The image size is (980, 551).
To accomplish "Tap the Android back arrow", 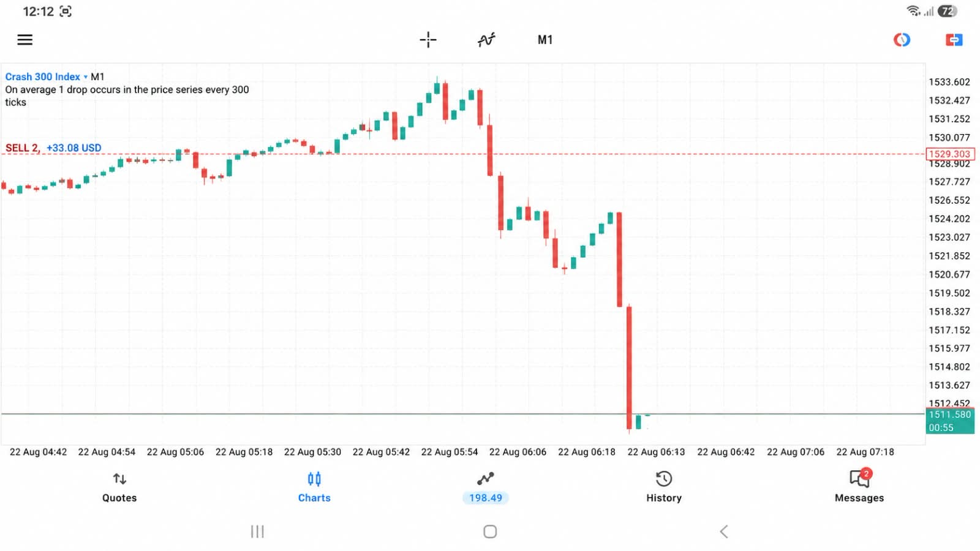I will [x=724, y=531].
